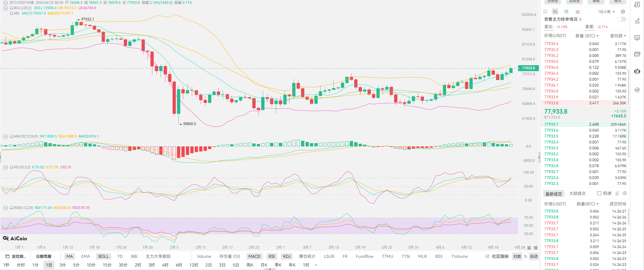Open the 社区指标 community indicators button
The width and height of the screenshot is (644, 270).
click(497, 256)
